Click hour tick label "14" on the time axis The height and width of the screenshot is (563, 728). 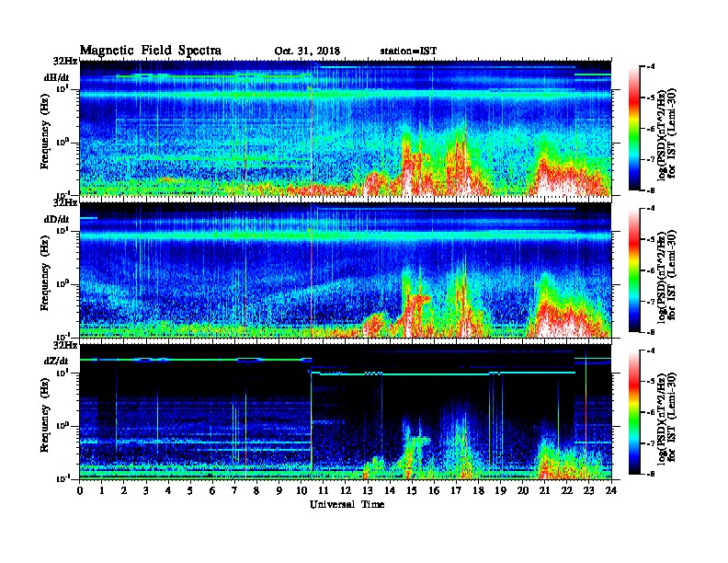[x=390, y=490]
